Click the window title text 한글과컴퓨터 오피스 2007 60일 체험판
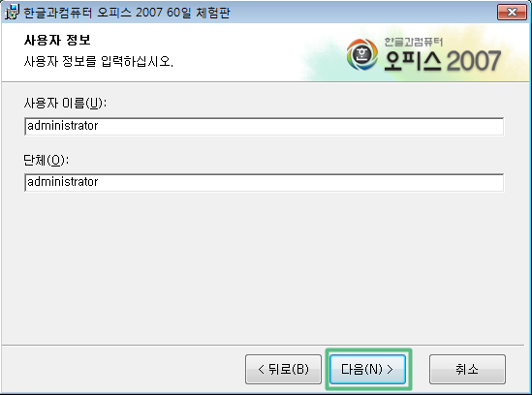 point(127,13)
